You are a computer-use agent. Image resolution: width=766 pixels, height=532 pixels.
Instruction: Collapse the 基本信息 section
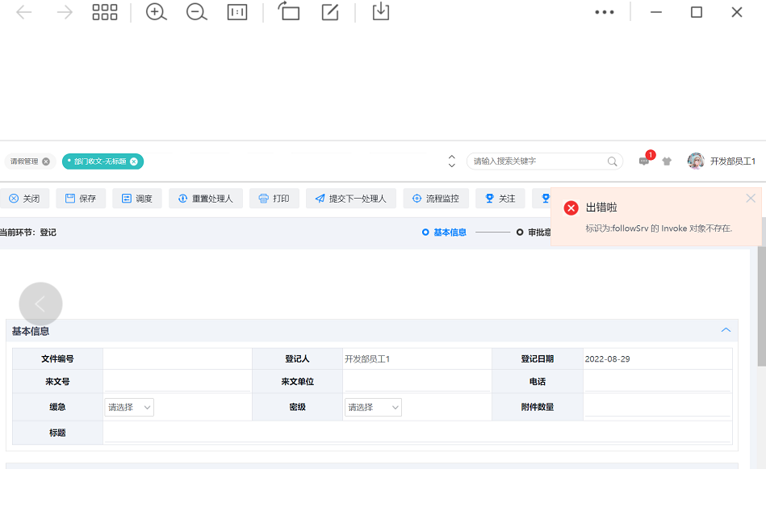click(726, 330)
